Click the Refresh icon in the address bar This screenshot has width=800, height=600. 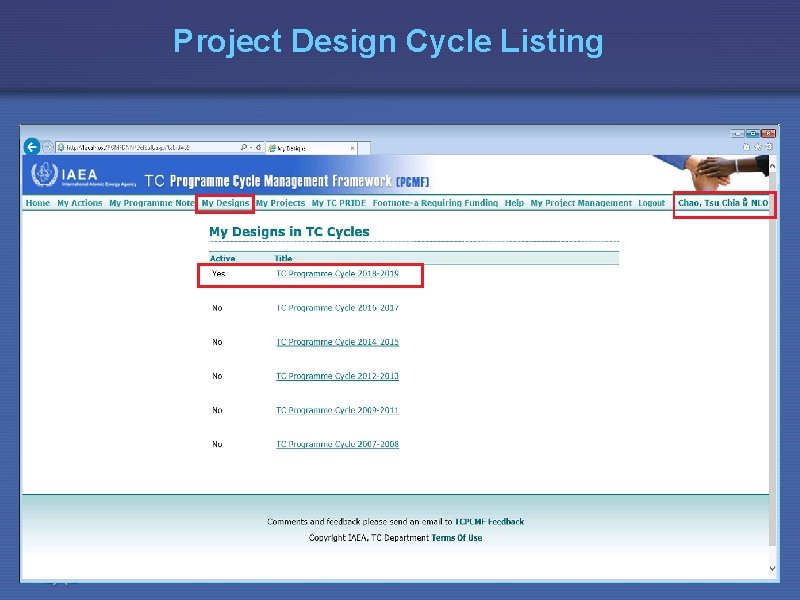(x=258, y=146)
